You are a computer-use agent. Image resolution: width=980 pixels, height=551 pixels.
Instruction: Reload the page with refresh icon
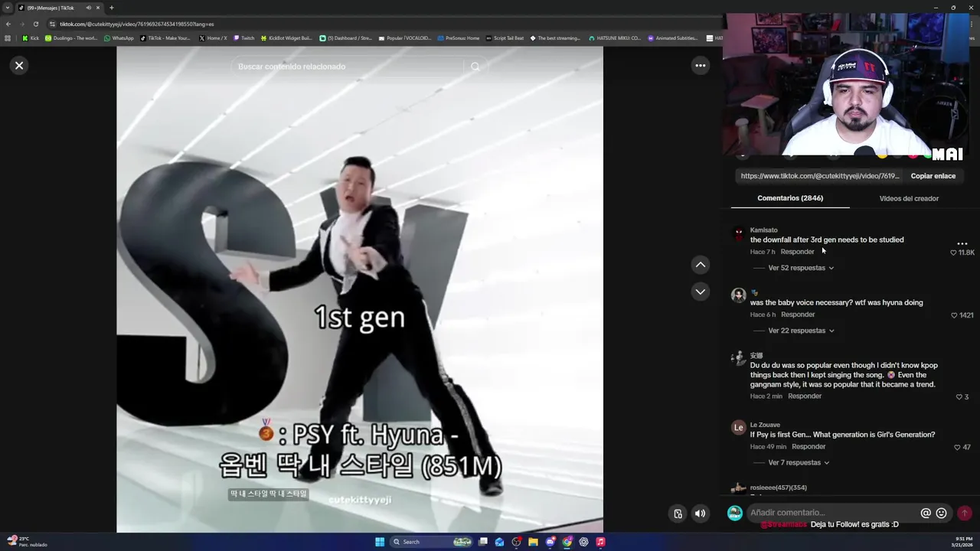pyautogui.click(x=35, y=24)
